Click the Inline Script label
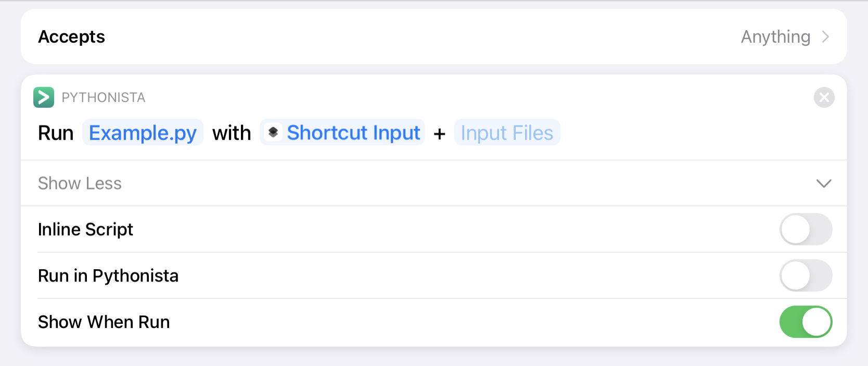 point(86,229)
